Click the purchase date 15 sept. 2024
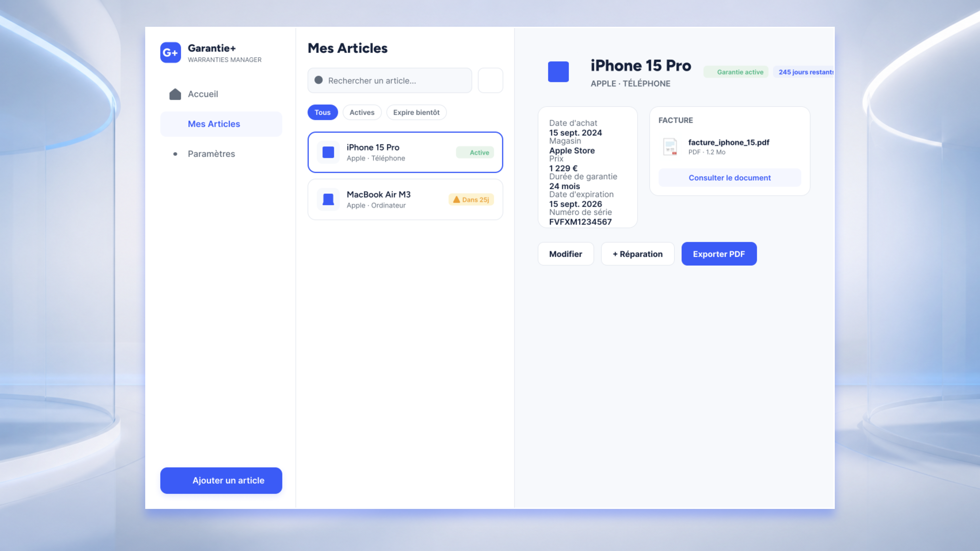980x551 pixels. click(575, 133)
